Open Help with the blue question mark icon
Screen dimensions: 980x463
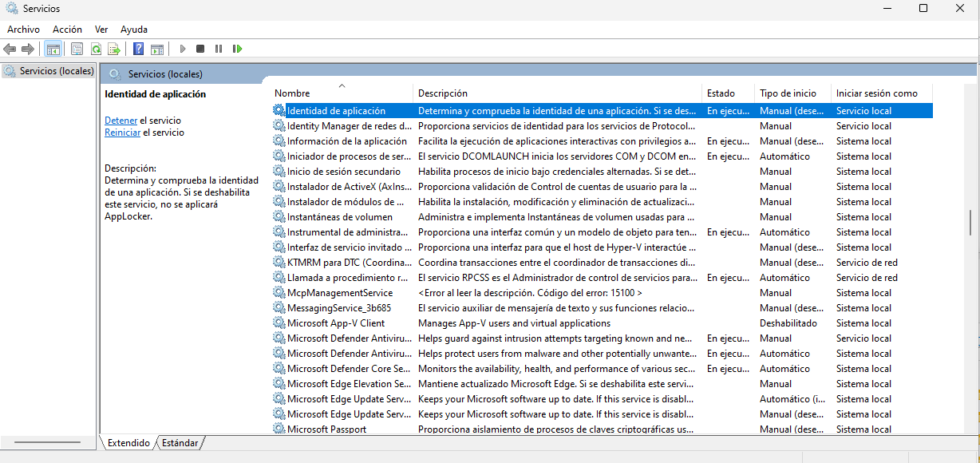pyautogui.click(x=138, y=49)
